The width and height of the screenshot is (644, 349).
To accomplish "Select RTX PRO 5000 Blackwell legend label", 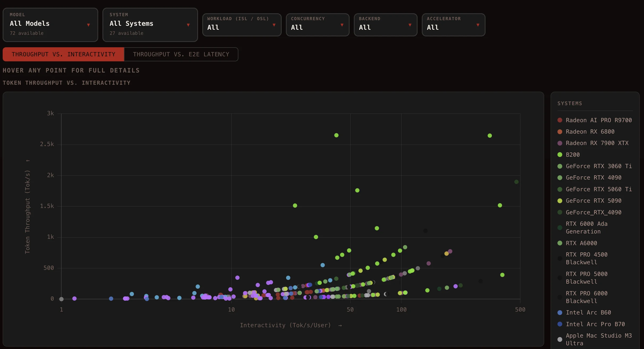I will point(587,278).
